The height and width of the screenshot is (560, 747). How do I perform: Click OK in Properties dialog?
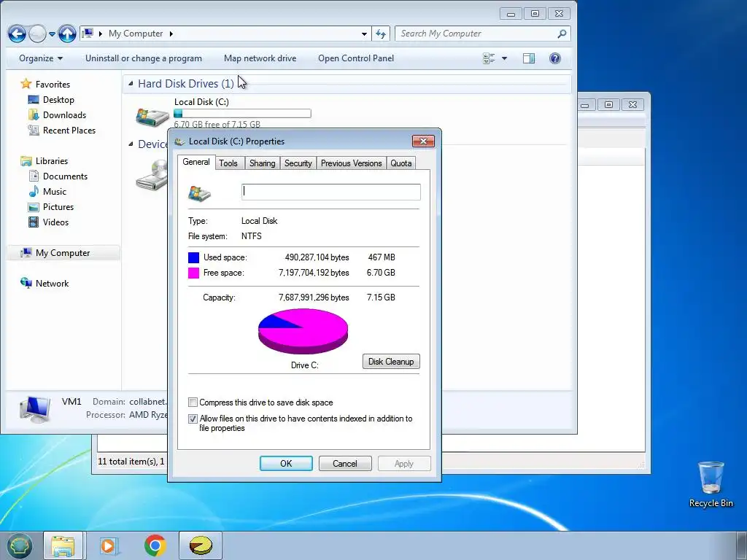pyautogui.click(x=286, y=463)
